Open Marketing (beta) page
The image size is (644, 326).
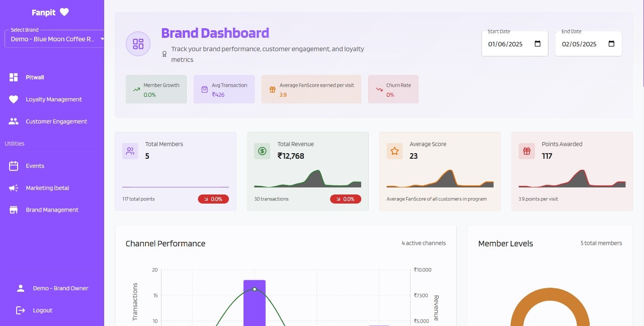[x=47, y=188]
